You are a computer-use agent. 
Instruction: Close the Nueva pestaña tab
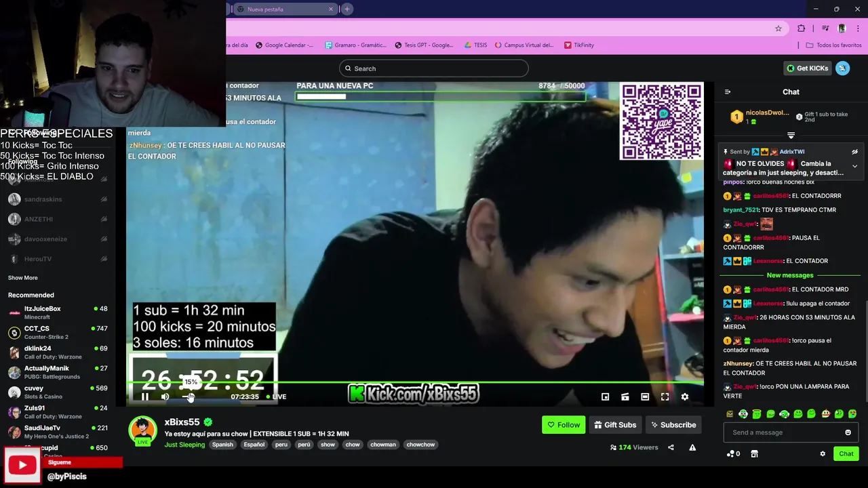[331, 9]
